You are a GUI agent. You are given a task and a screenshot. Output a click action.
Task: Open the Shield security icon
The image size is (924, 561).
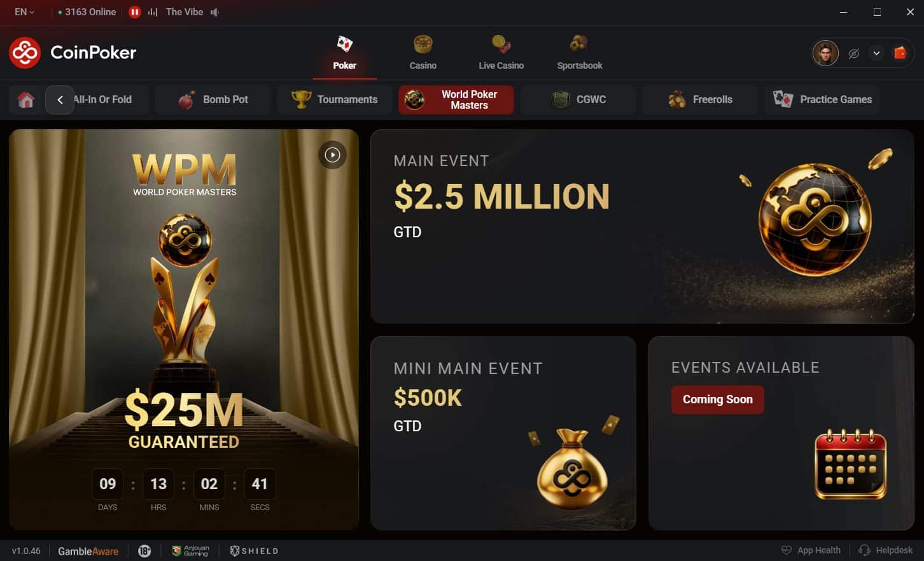[x=254, y=551]
